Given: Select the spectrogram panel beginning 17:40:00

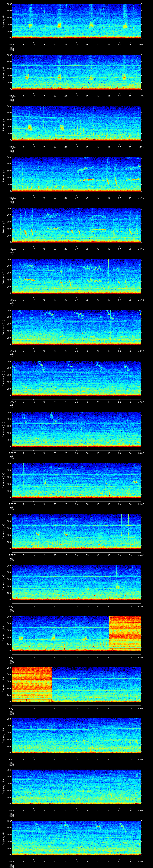Looking at the screenshot, I should coord(76,583).
